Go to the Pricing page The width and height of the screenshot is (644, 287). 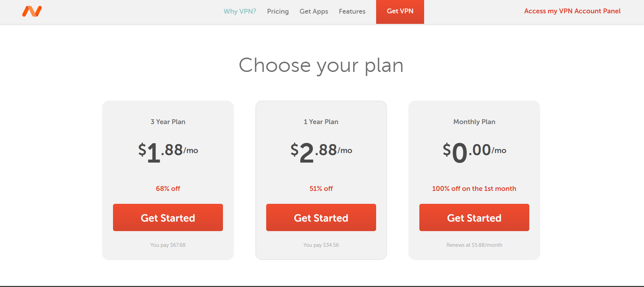point(278,11)
